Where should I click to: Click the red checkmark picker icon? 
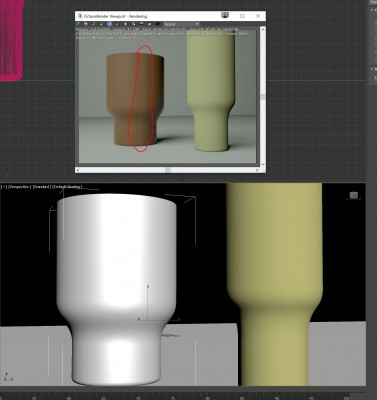tap(117, 24)
